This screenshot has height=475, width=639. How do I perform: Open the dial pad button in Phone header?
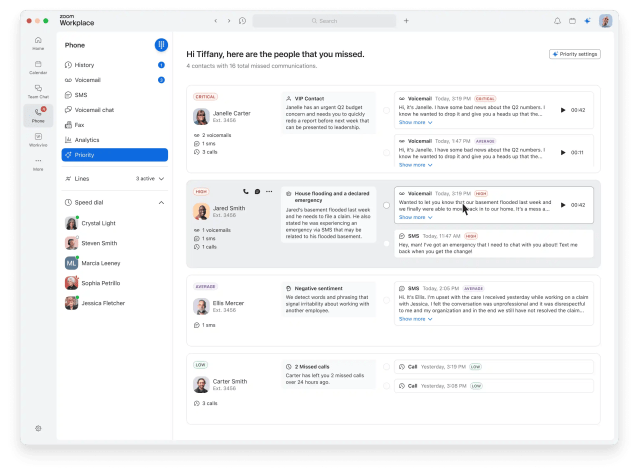161,45
